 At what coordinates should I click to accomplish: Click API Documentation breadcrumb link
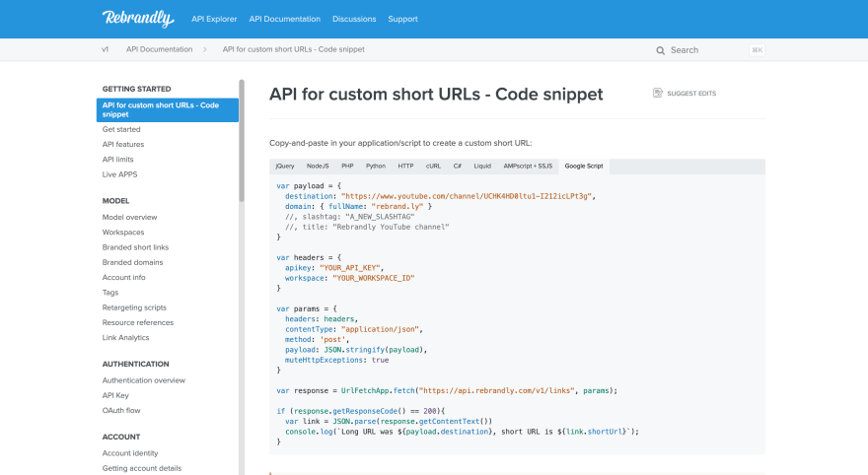tap(160, 49)
